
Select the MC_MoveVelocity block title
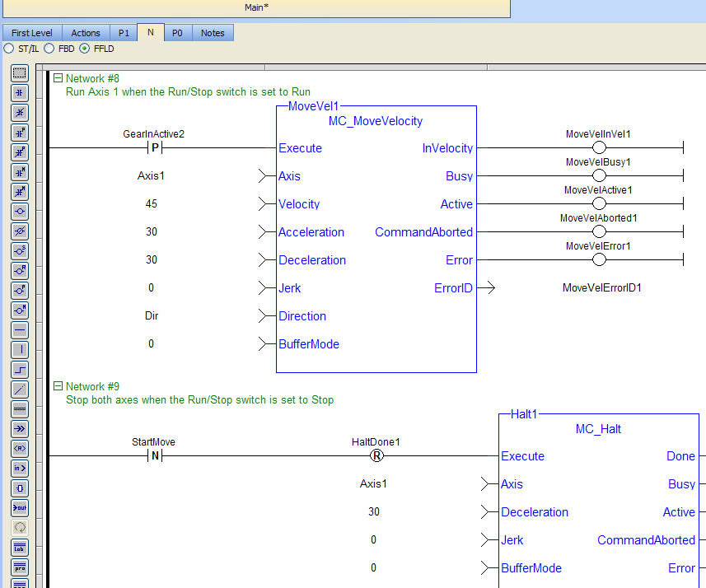[376, 121]
